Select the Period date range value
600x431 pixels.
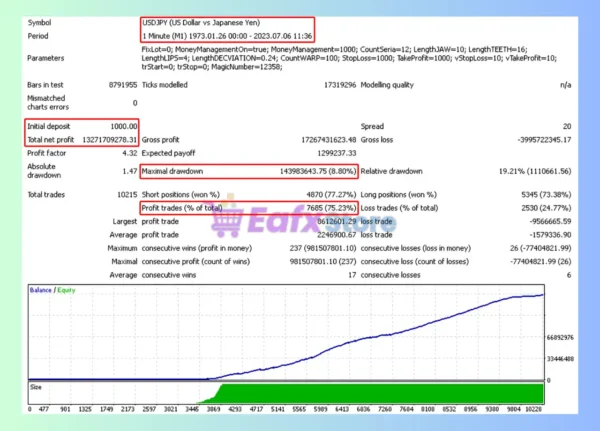click(x=223, y=36)
